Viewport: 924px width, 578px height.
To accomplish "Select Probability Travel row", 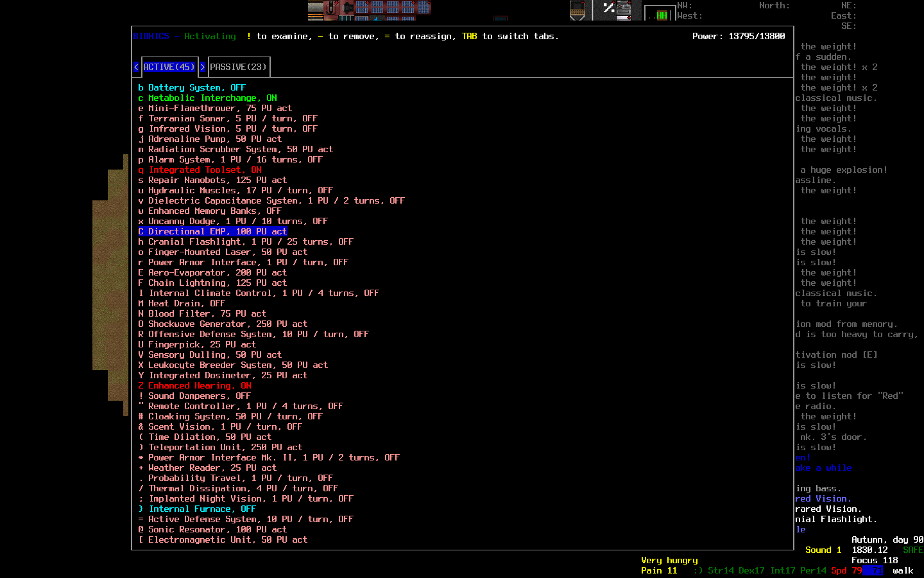I will [235, 478].
